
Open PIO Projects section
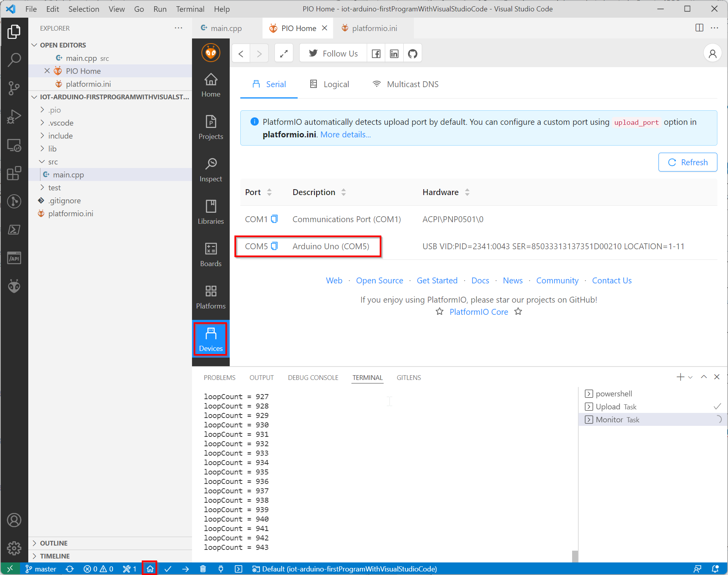point(211,128)
